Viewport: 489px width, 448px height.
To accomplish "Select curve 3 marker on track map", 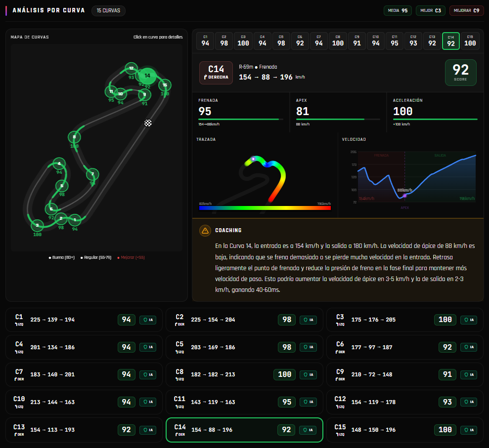I will click(x=38, y=225).
